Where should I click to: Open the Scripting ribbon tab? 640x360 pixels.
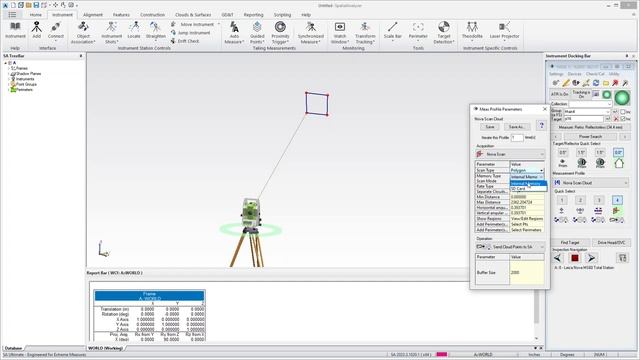click(282, 15)
